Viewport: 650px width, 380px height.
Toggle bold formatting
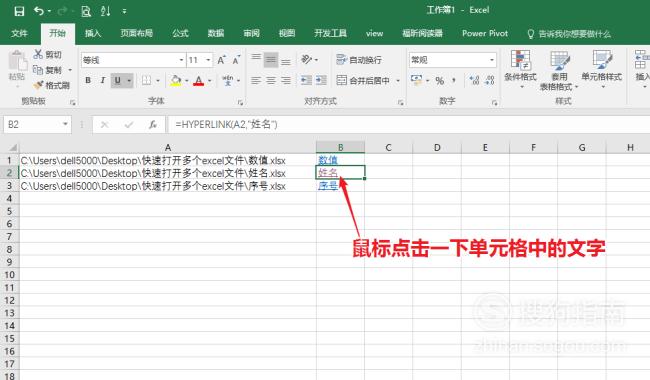point(88,80)
